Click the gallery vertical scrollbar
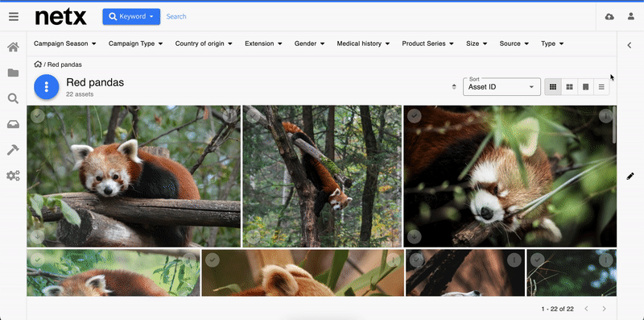Viewport: 644px width, 320px height. tap(614, 125)
